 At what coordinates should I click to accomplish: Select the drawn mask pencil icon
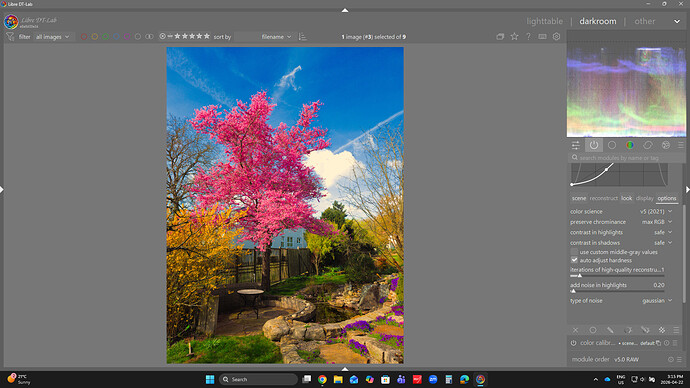(x=610, y=330)
